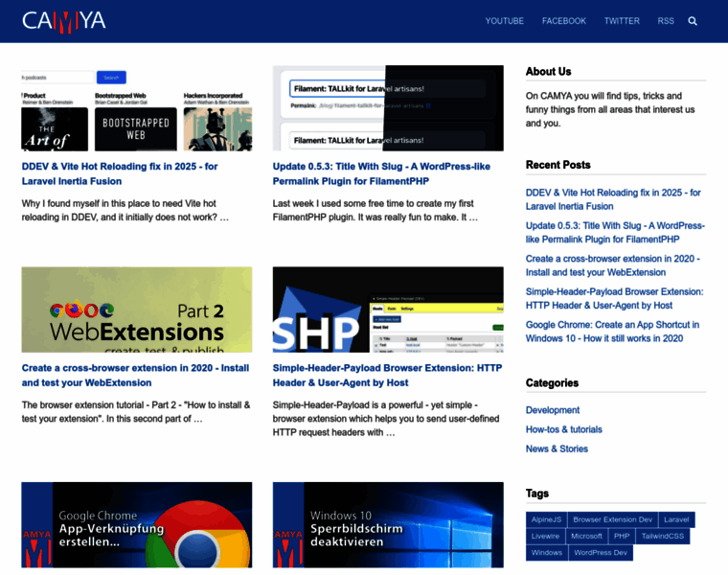The width and height of the screenshot is (728, 575).
Task: Click the About text 'On CAMYA you will find'
Action: 610,109
